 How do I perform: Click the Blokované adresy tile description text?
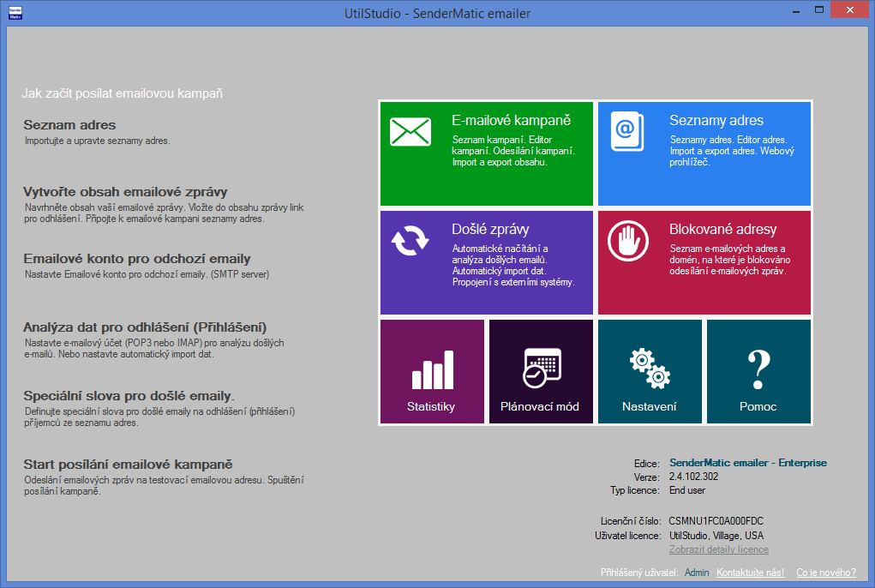click(x=730, y=260)
